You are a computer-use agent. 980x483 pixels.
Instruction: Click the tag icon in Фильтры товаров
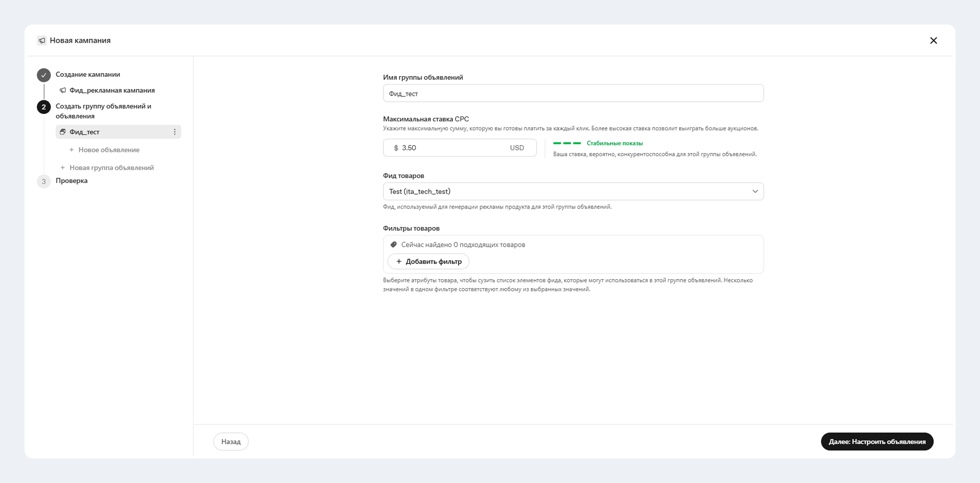pos(394,245)
